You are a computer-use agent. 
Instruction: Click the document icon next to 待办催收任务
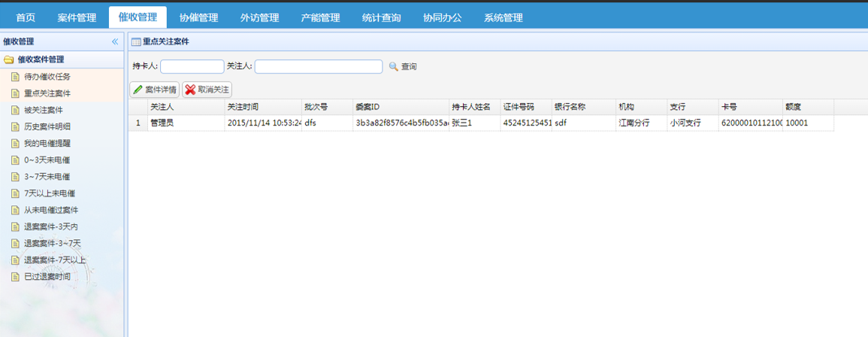pos(15,77)
